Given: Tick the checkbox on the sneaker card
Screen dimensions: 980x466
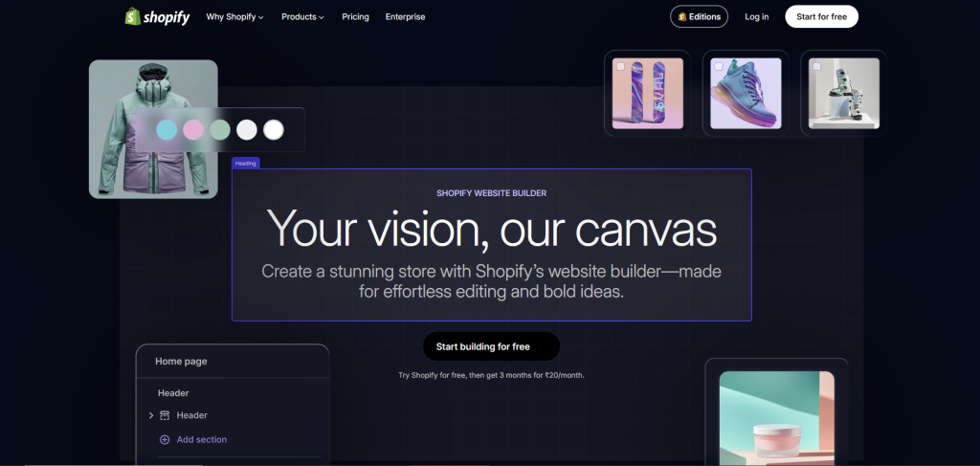Looking at the screenshot, I should 719,66.
